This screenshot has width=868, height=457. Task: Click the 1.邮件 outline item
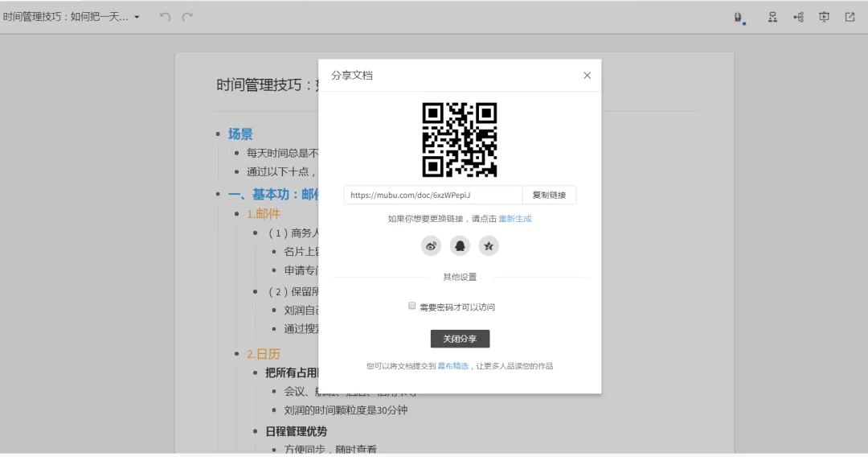[x=264, y=214]
